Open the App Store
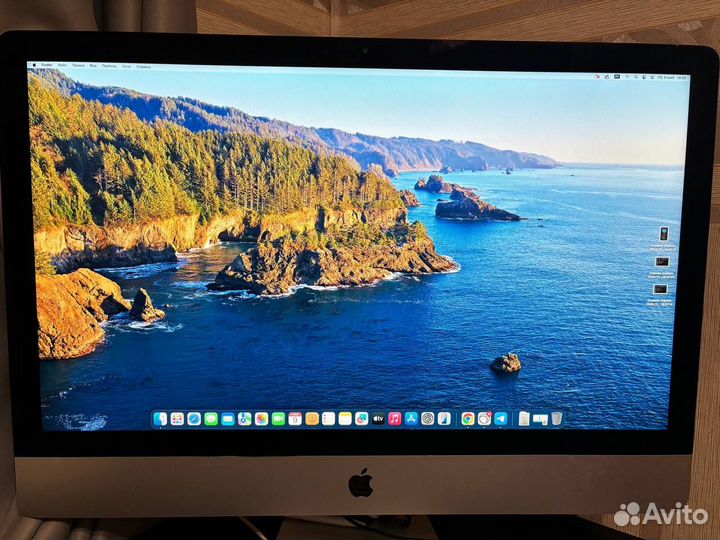Viewport: 720px width, 540px height. 411,419
